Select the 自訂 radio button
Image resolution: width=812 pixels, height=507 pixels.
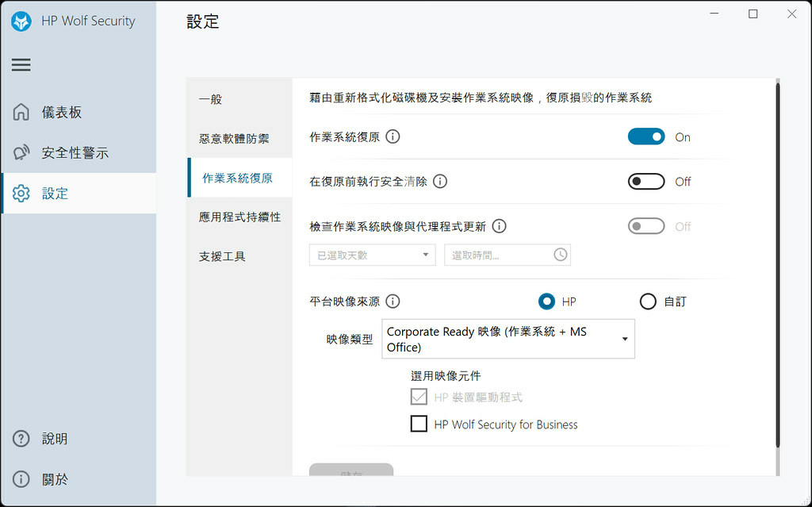tap(648, 302)
